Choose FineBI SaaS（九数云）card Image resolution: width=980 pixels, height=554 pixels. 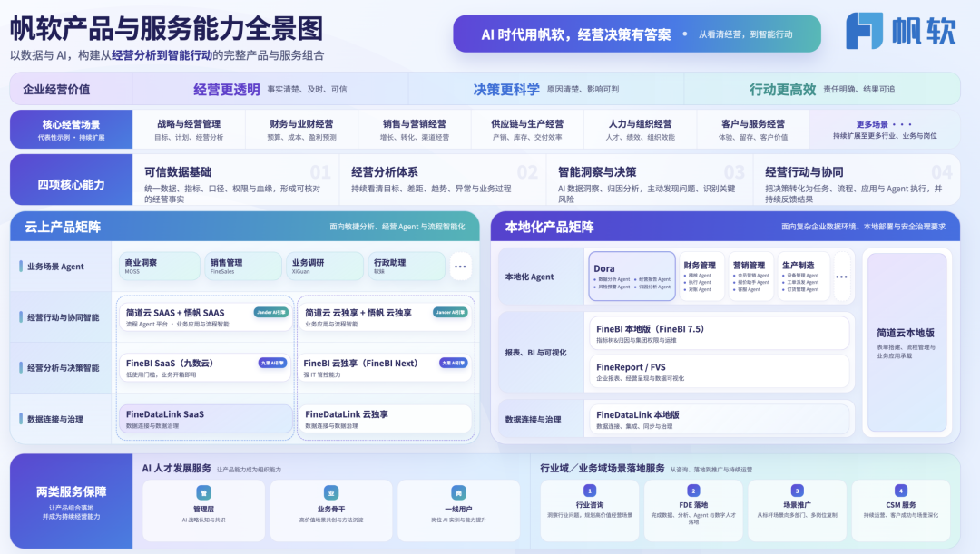pos(205,368)
